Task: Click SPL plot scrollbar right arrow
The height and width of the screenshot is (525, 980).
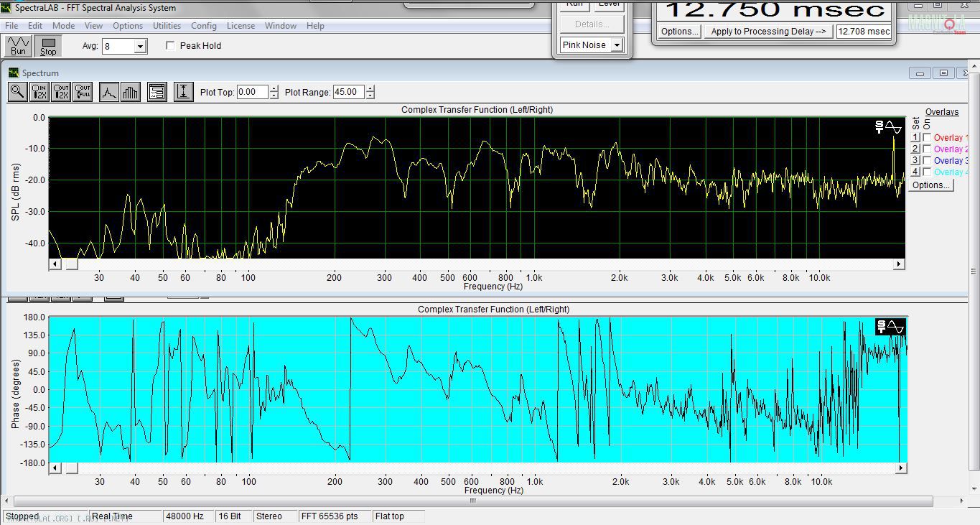Action: [x=899, y=264]
